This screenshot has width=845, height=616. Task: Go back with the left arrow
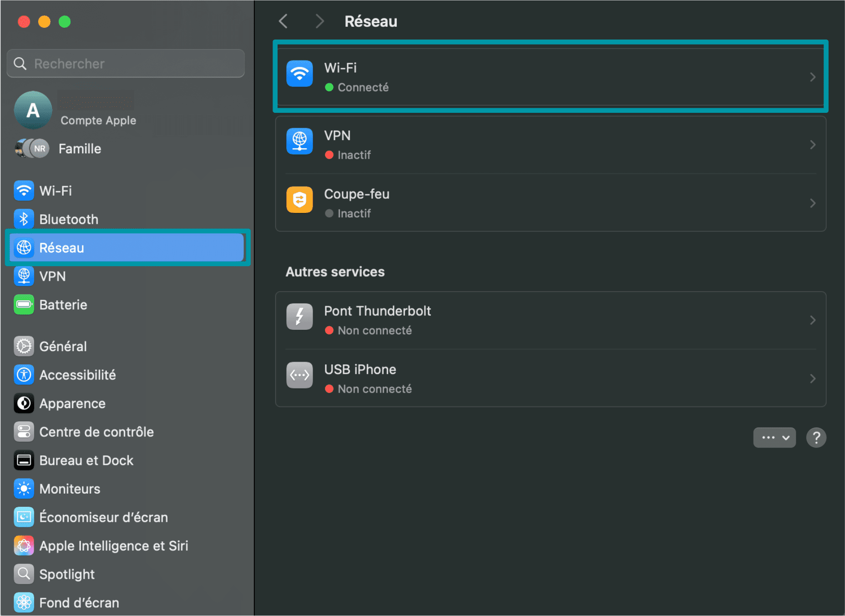click(x=283, y=21)
